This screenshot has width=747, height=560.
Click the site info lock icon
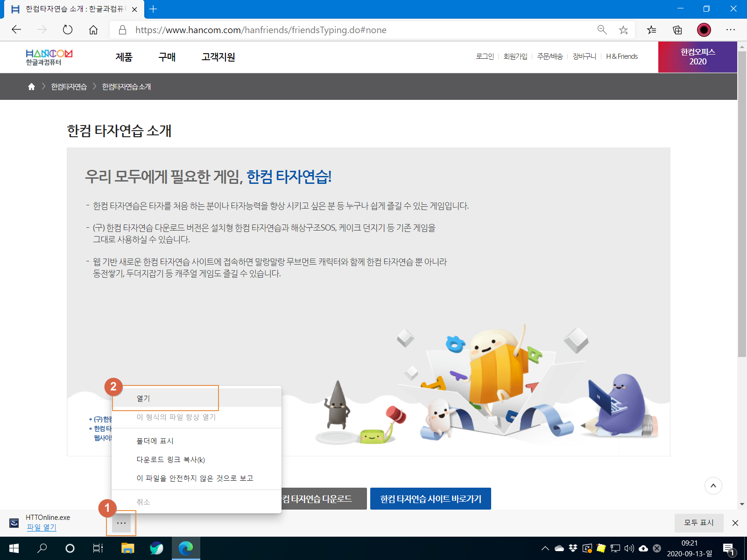[122, 30]
